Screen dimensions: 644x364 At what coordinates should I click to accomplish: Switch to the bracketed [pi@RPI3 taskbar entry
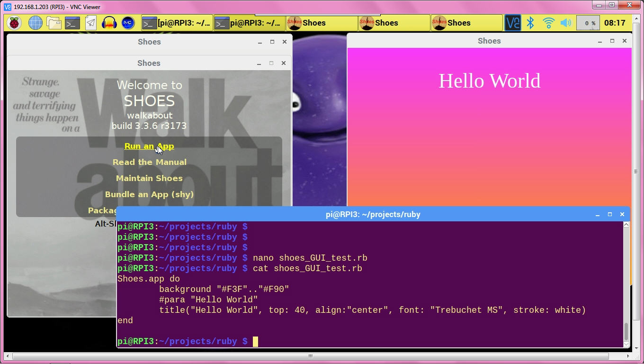click(177, 23)
